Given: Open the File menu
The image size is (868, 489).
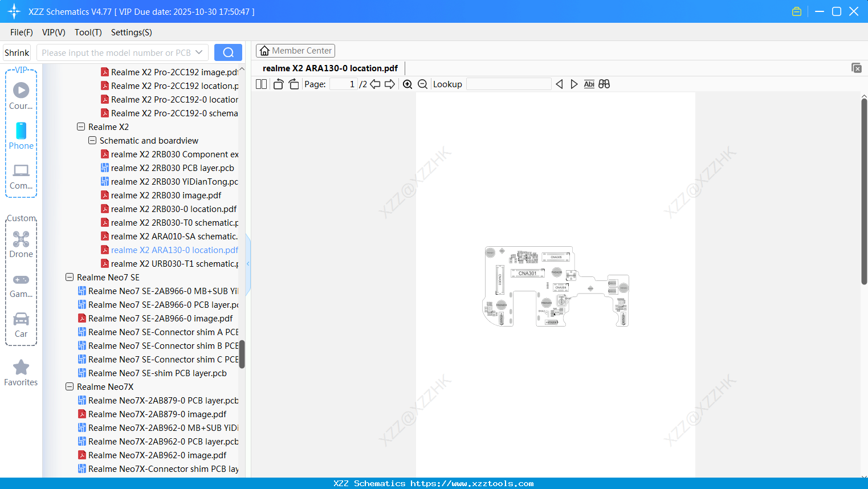Looking at the screenshot, I should click(x=22, y=32).
